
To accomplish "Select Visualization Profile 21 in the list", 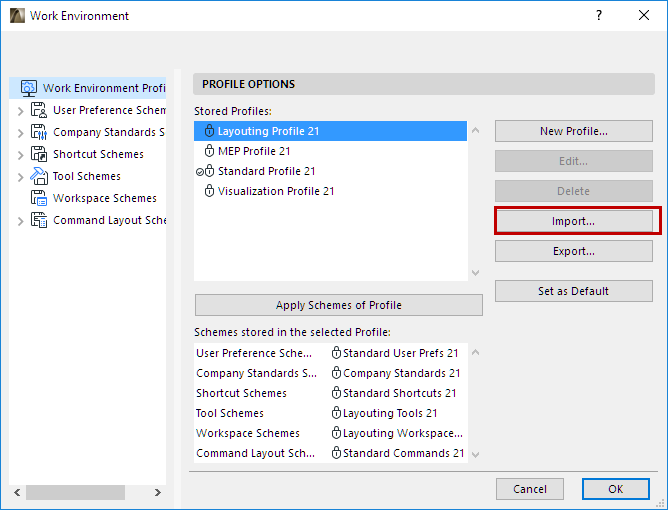I will 276,191.
